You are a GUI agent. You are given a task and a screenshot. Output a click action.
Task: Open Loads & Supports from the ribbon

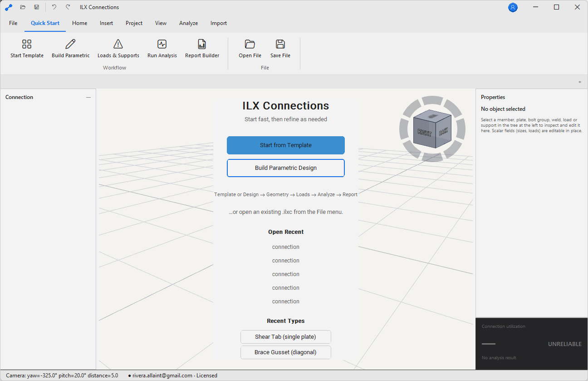[118, 49]
